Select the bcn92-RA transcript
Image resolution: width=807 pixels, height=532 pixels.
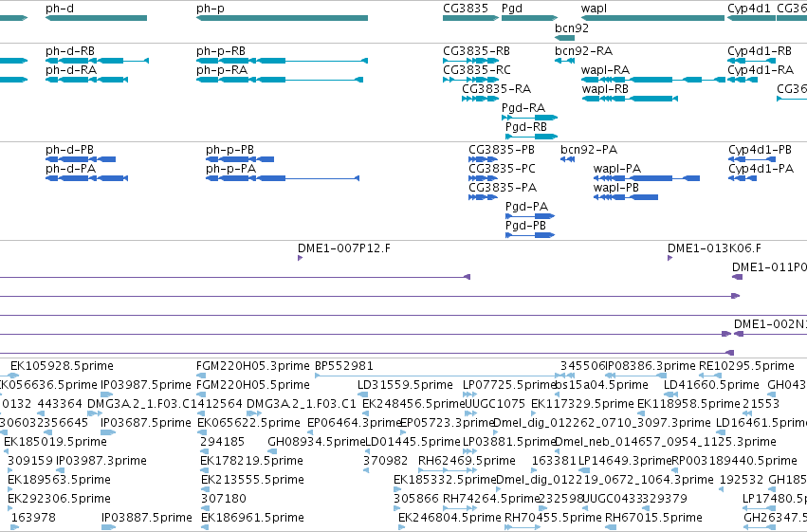point(583,51)
